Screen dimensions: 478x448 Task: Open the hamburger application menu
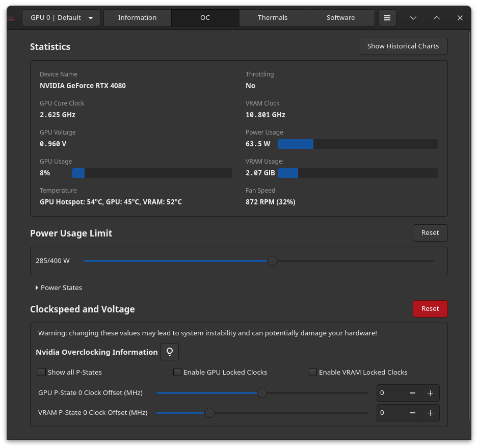point(387,18)
